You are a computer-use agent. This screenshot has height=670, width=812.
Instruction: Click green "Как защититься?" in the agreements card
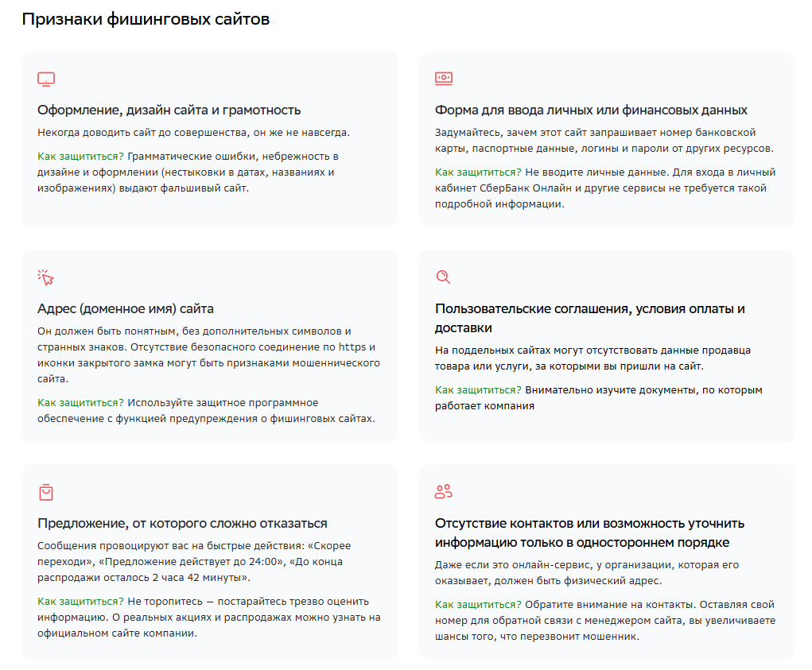point(478,389)
